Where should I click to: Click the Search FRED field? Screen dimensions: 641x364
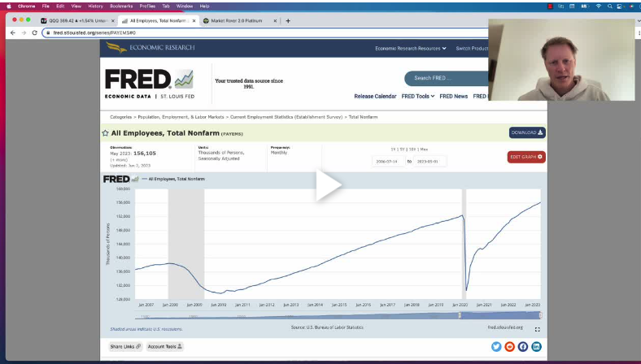(x=446, y=78)
